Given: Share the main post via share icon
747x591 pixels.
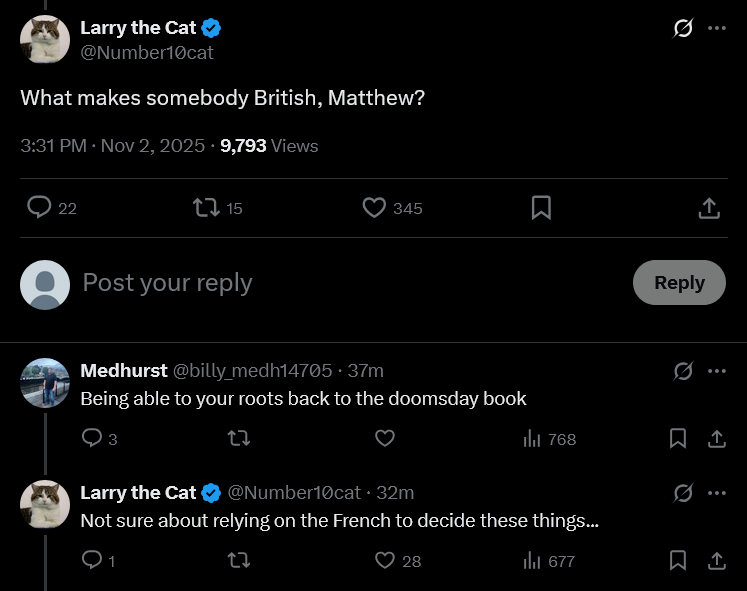Looking at the screenshot, I should (x=708, y=207).
